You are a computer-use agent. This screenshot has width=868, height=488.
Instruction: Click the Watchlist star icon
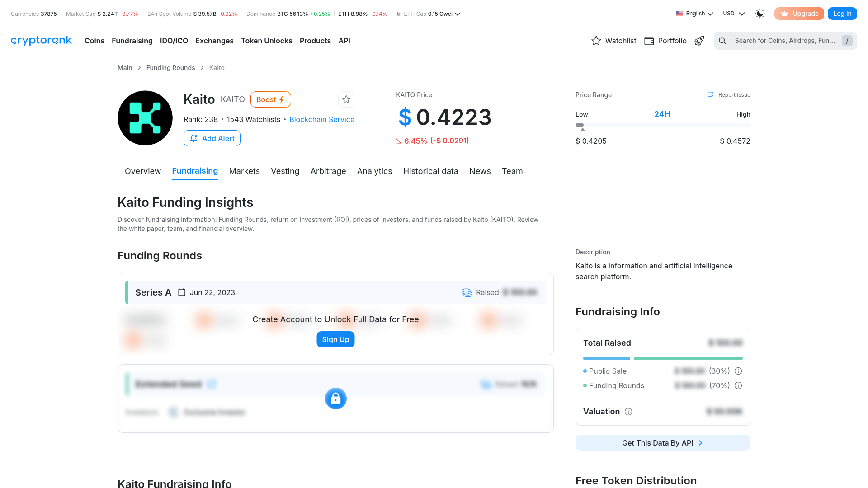coord(596,41)
